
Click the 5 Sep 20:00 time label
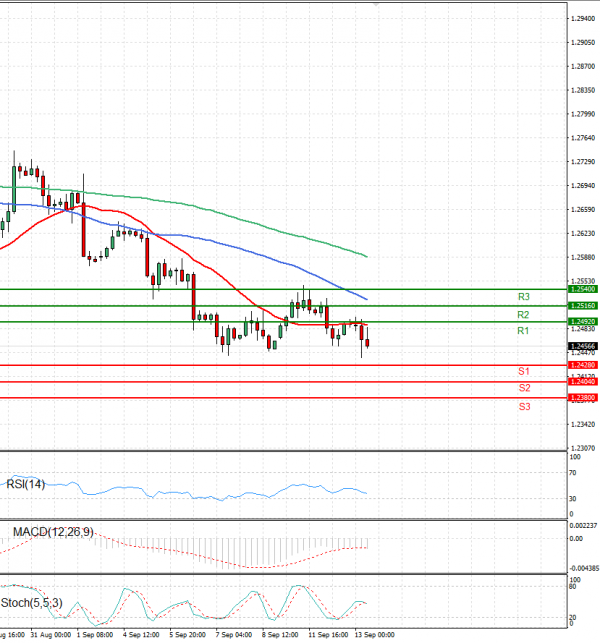[187, 635]
